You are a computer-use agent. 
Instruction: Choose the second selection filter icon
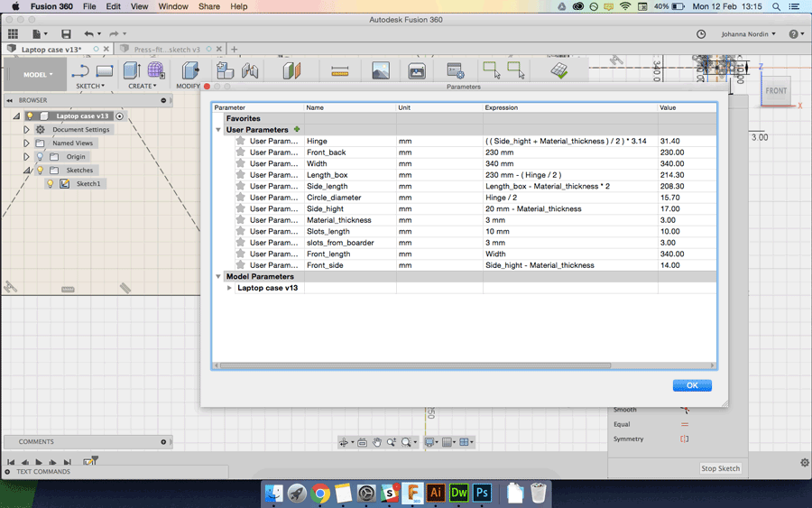click(516, 69)
